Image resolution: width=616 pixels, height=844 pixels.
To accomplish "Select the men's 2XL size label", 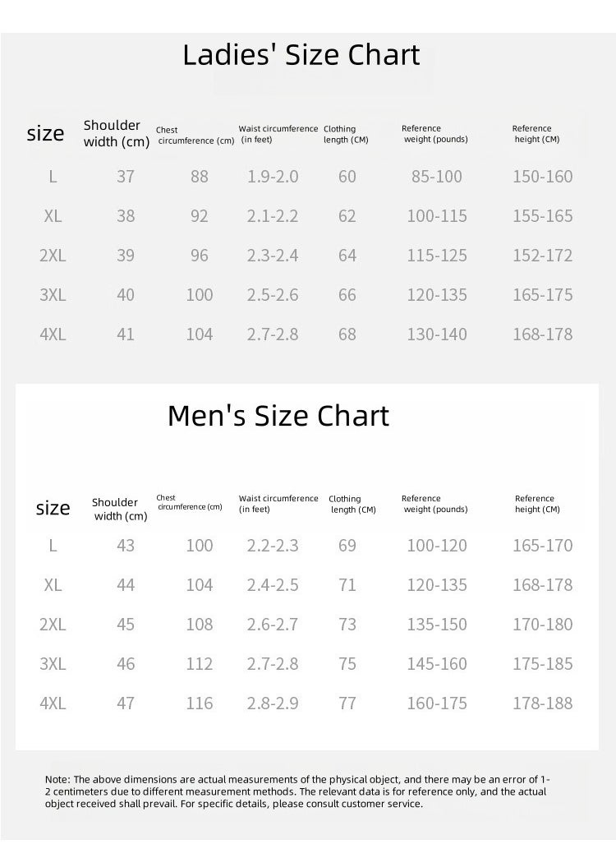I will tap(53, 625).
